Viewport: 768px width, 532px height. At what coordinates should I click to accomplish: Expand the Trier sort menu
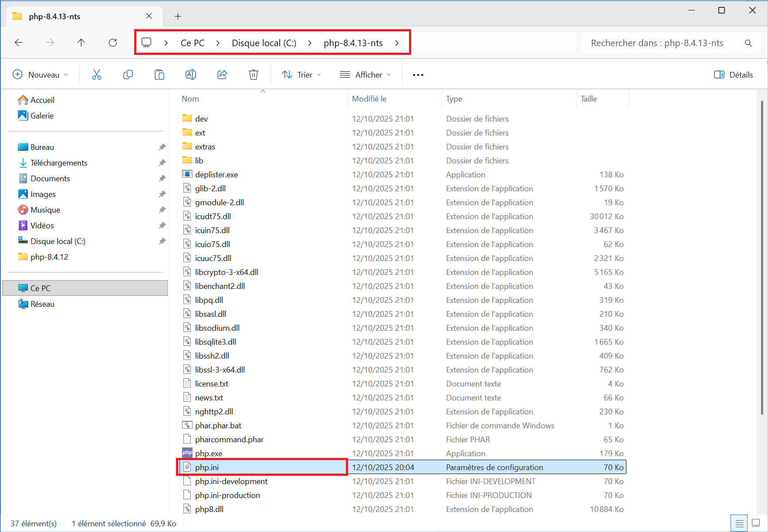pos(301,75)
